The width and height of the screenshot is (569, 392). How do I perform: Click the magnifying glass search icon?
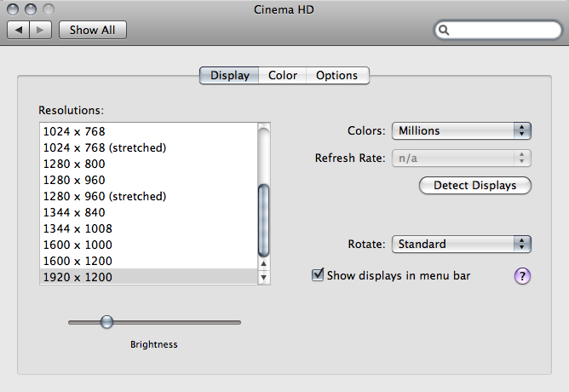(444, 30)
